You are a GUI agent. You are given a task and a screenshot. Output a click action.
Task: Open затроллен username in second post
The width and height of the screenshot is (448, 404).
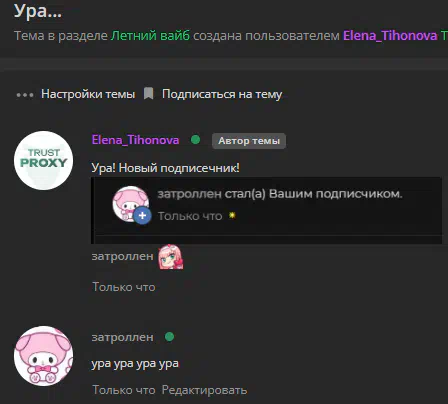[x=122, y=337]
